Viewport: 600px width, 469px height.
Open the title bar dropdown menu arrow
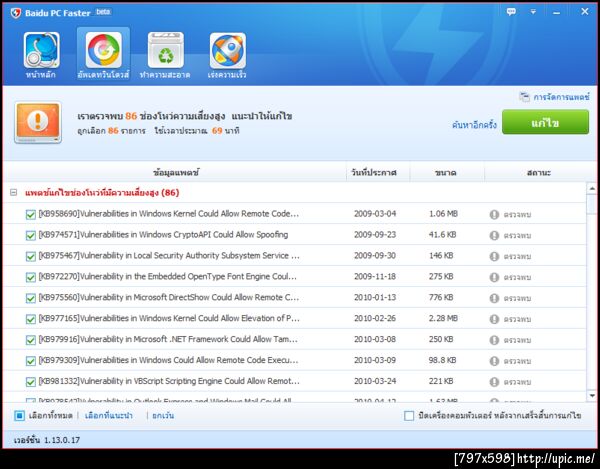coord(533,12)
